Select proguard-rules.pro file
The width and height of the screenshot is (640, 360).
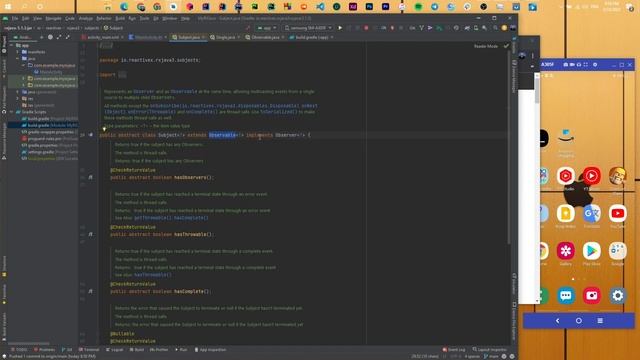49,139
